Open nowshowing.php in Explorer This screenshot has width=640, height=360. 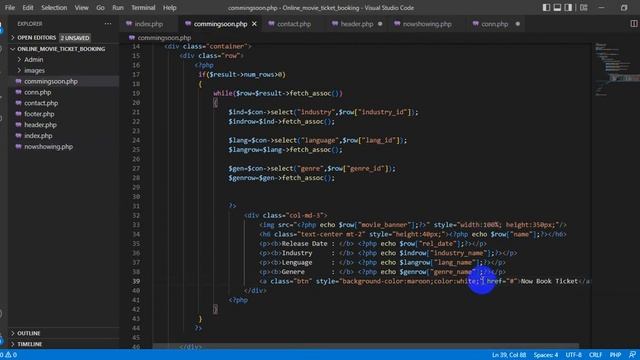tap(48, 147)
